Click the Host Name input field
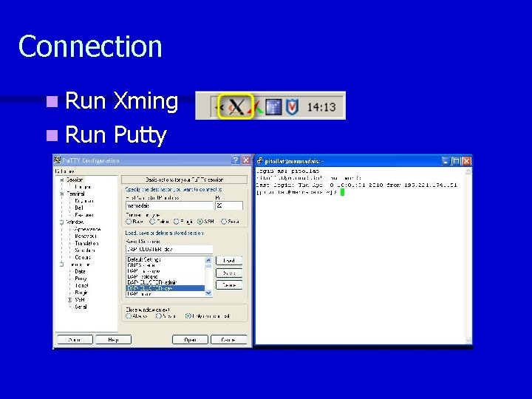The height and width of the screenshot is (399, 532). [x=169, y=205]
